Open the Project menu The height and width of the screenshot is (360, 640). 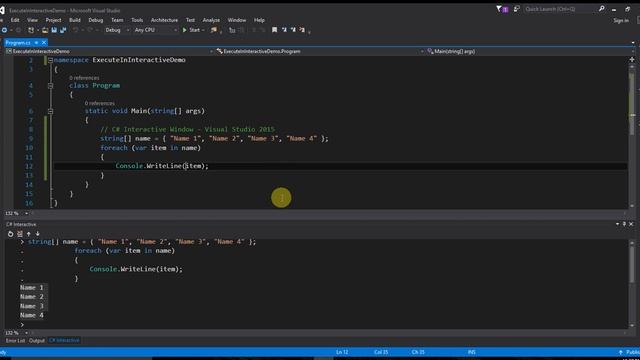53,20
